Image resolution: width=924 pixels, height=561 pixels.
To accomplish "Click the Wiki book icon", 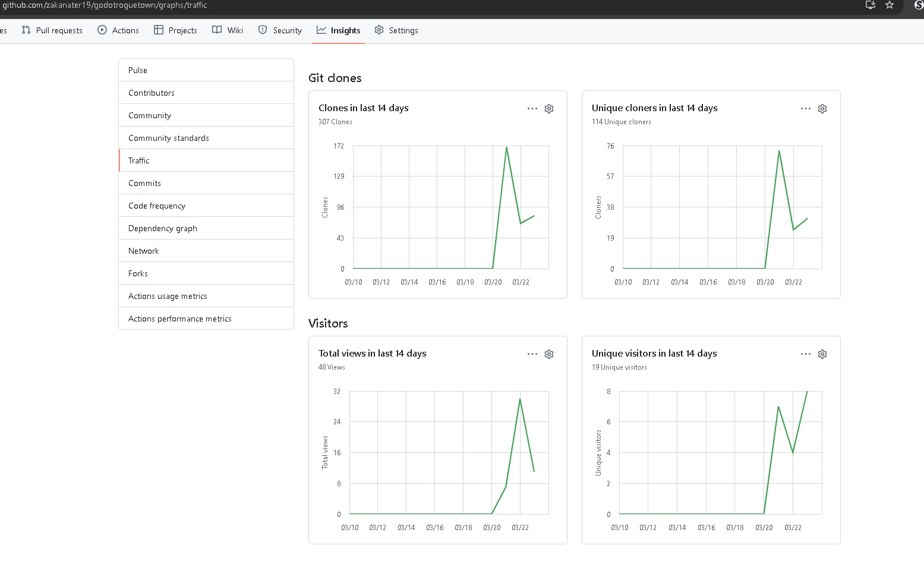I will [x=217, y=30].
